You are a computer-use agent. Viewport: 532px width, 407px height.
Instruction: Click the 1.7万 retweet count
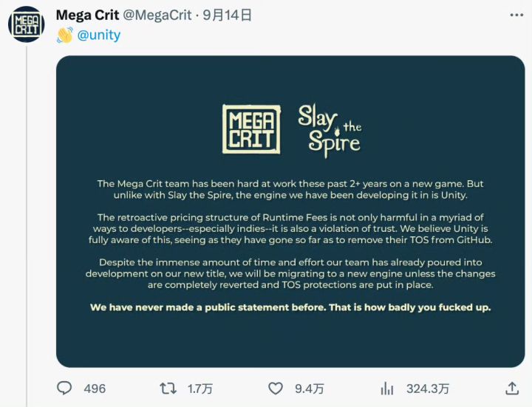[x=199, y=389]
